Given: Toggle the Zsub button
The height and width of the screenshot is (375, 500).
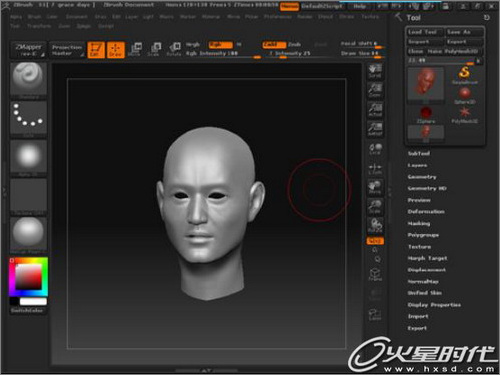Looking at the screenshot, I should (294, 44).
